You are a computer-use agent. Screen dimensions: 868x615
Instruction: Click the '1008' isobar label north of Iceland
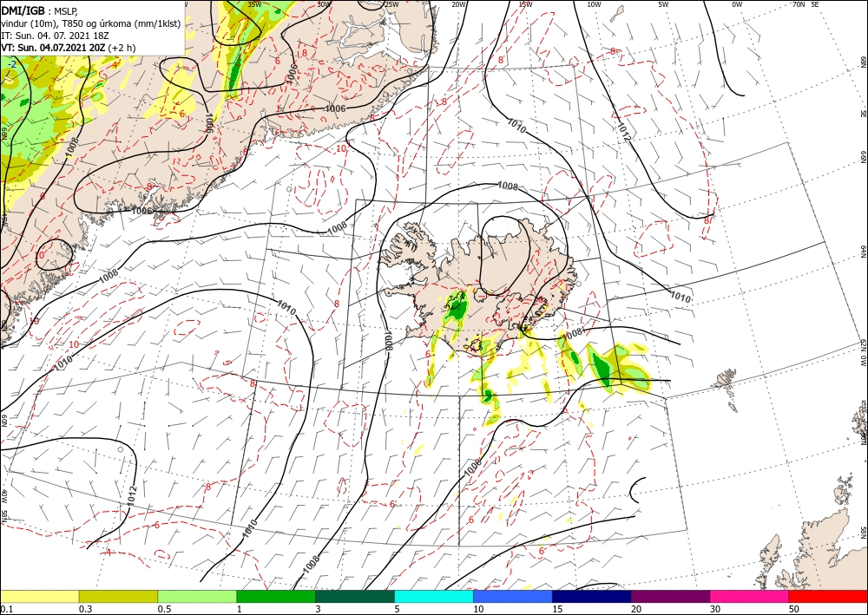click(x=508, y=186)
